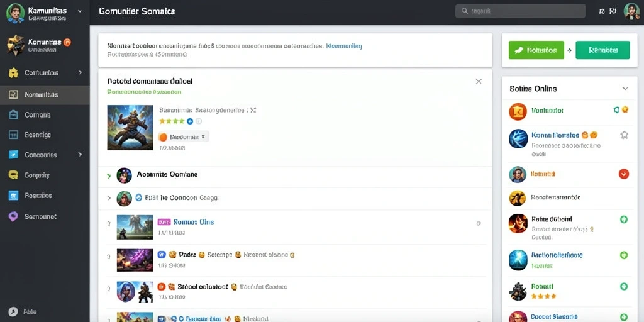Close the Nototal comentane dohoel card
This screenshot has width=644, height=322.
[479, 81]
